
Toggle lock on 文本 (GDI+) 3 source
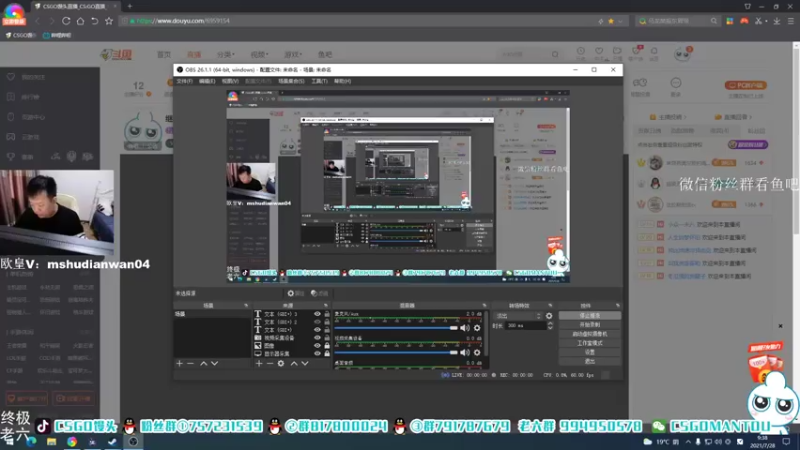coord(327,314)
